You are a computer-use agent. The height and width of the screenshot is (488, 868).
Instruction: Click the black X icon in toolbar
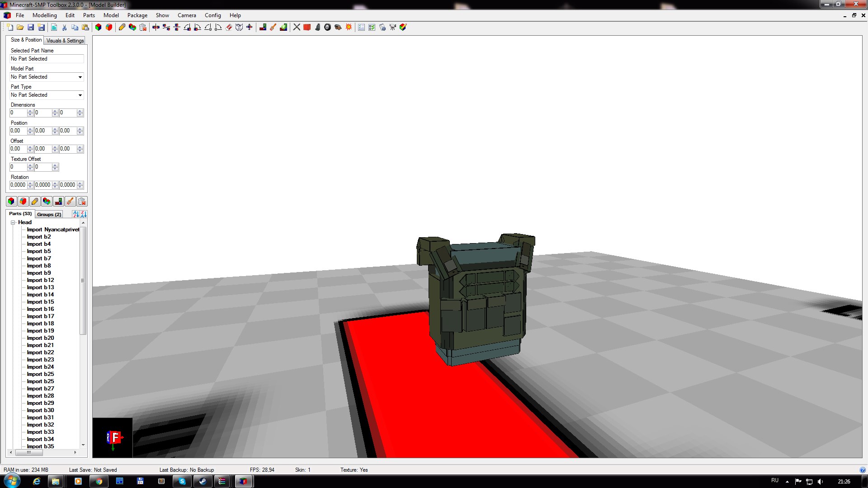pos(297,28)
